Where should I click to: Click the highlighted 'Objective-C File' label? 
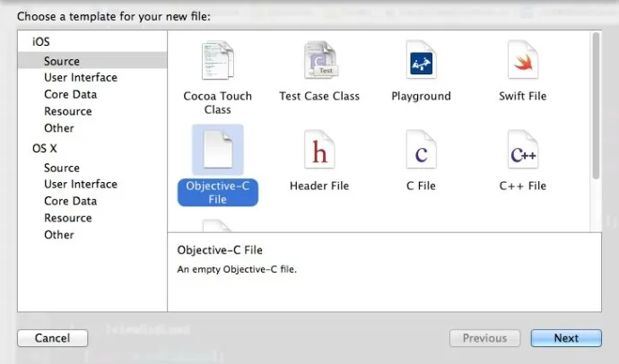(217, 193)
